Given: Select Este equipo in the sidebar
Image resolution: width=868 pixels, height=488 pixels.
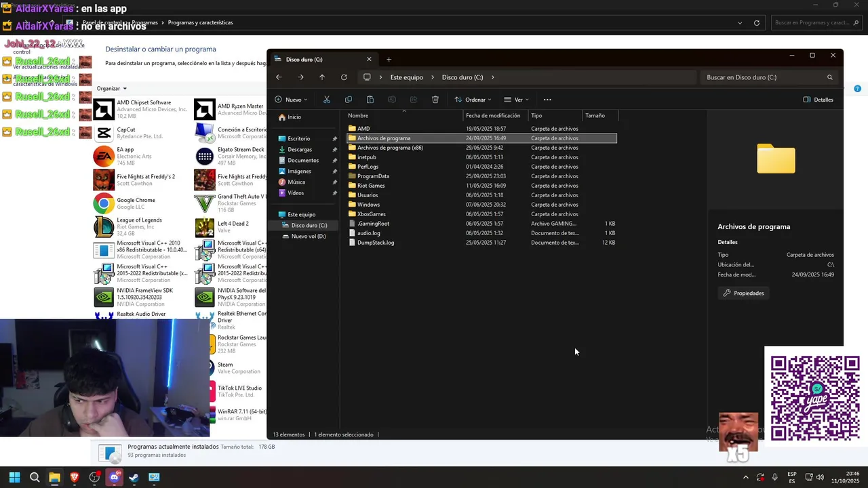Looking at the screenshot, I should [x=301, y=214].
